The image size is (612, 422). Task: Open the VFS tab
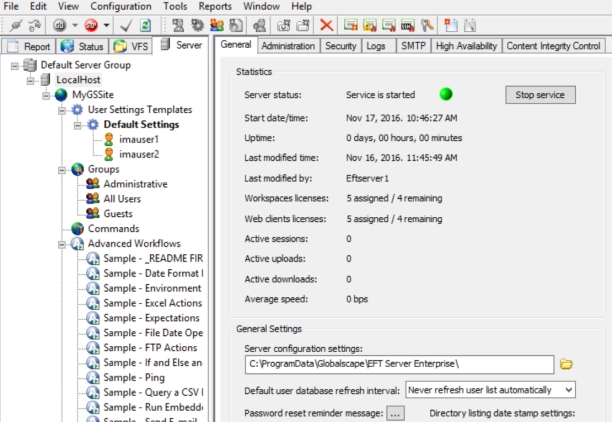click(132, 46)
